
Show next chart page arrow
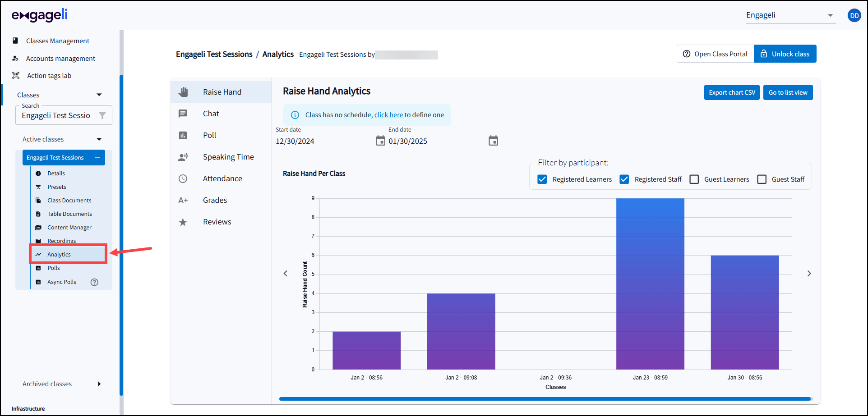(809, 274)
